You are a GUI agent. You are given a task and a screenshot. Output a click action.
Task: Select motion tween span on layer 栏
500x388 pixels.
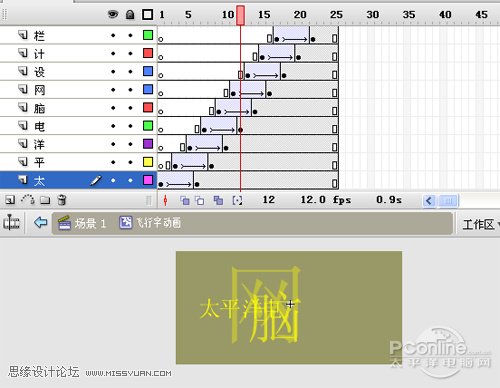click(292, 35)
